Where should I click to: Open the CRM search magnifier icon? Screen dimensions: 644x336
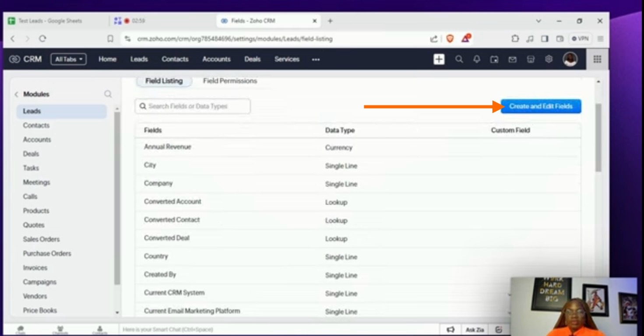point(459,59)
